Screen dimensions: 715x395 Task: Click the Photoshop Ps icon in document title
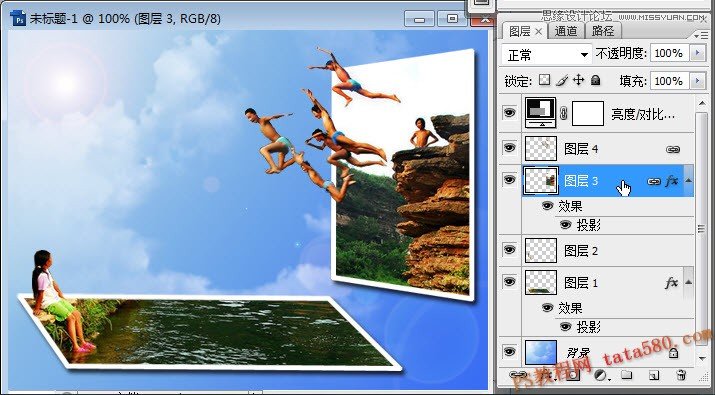tap(18, 19)
